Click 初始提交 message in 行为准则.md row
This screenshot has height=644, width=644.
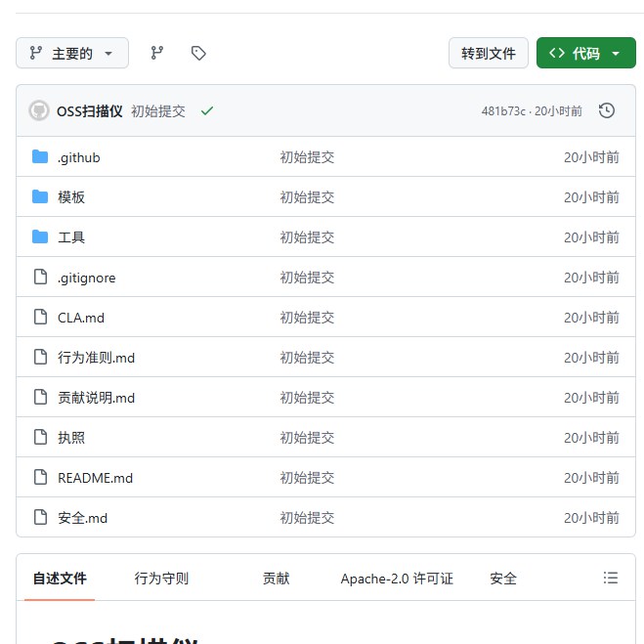(x=307, y=358)
